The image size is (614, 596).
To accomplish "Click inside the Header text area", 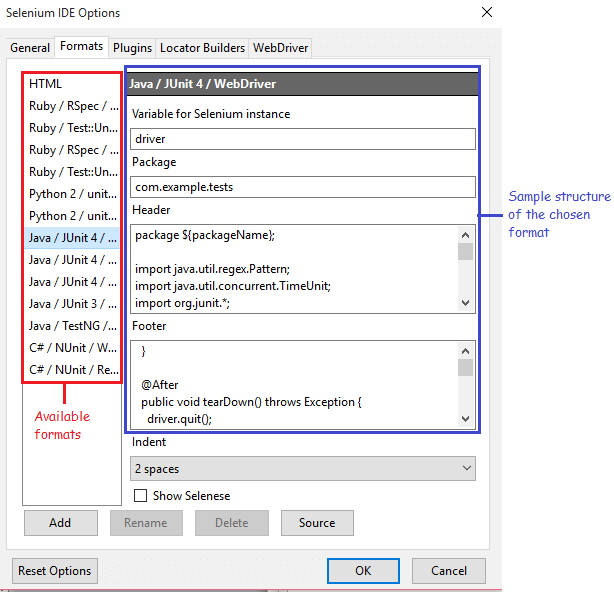I will click(294, 269).
